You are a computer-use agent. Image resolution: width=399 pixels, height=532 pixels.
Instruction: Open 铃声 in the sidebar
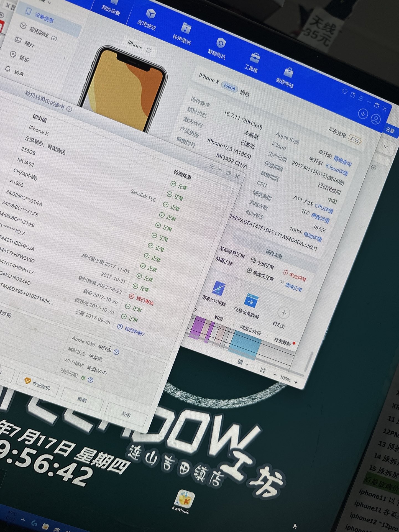click(14, 71)
